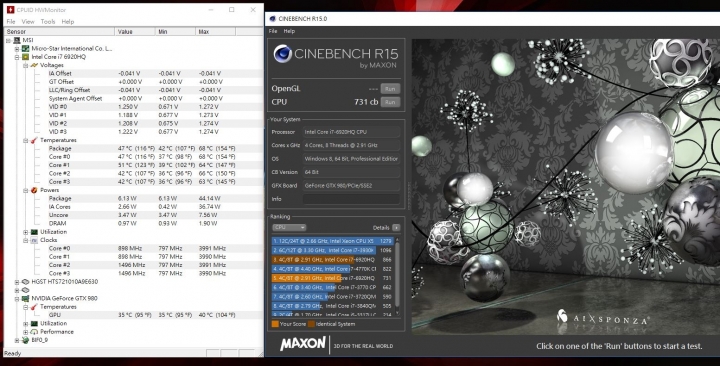
Task: Click the Micro-Star motherboard icon
Action: [x=26, y=49]
